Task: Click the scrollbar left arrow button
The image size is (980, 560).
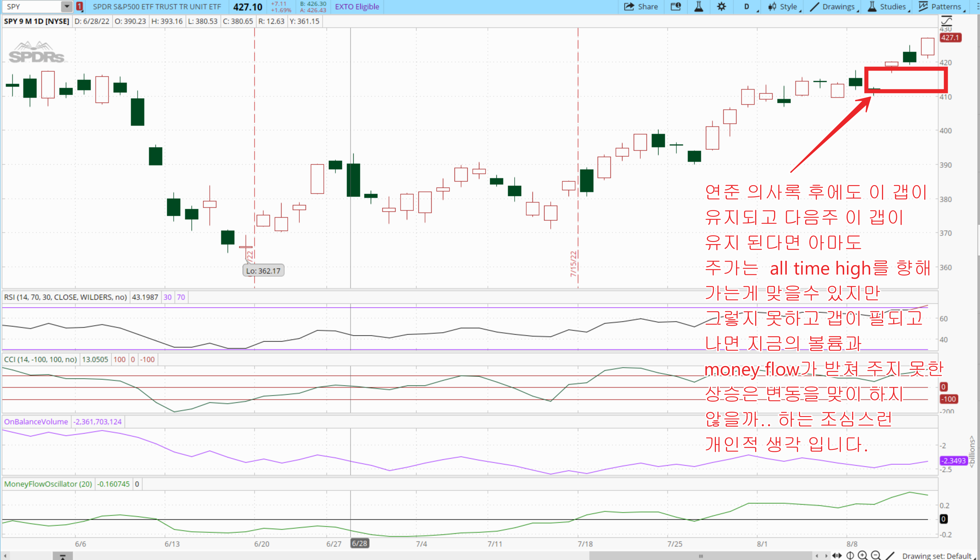Action: 5,555
